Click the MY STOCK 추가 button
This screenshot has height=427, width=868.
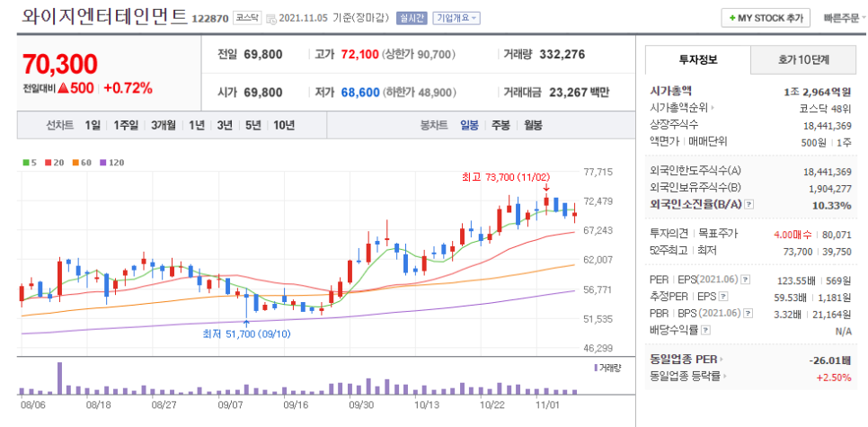point(766,18)
